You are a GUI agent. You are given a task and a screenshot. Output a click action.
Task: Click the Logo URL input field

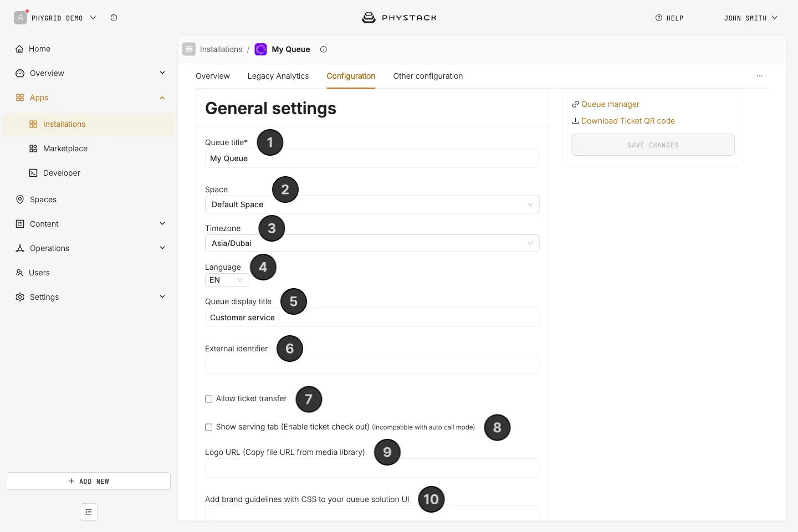[x=372, y=468]
